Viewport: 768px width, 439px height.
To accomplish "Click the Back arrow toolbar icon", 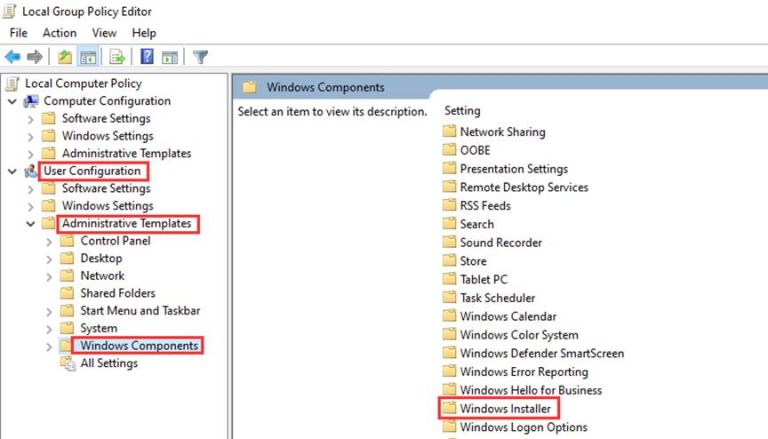I will click(13, 57).
